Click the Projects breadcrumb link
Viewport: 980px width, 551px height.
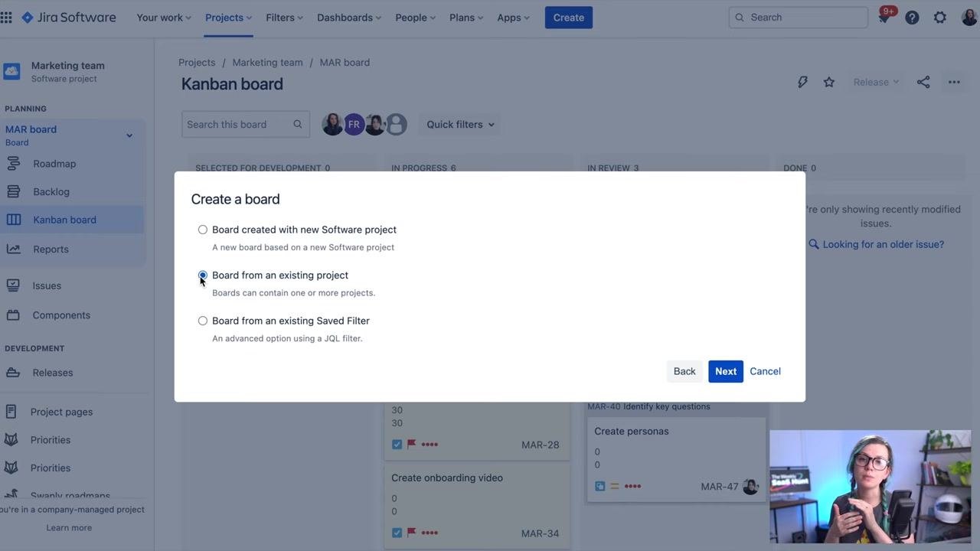(x=197, y=62)
